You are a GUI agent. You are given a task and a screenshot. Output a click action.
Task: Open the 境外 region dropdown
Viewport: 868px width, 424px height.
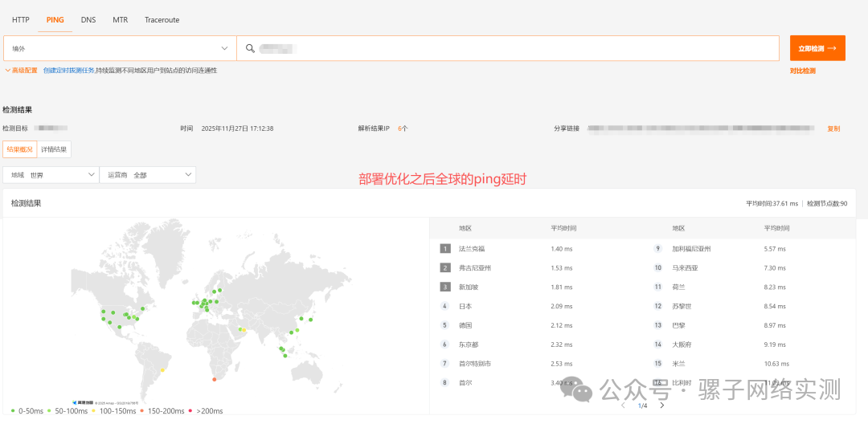(120, 48)
